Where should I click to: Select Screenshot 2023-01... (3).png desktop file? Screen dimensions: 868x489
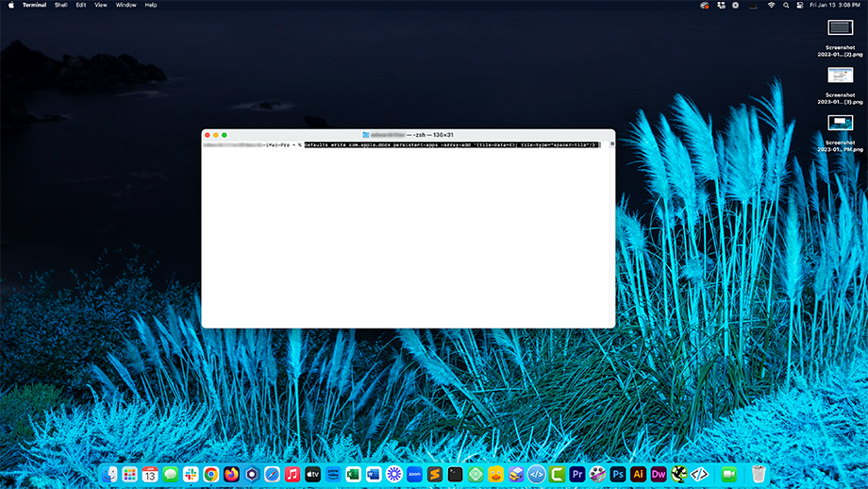tap(840, 85)
